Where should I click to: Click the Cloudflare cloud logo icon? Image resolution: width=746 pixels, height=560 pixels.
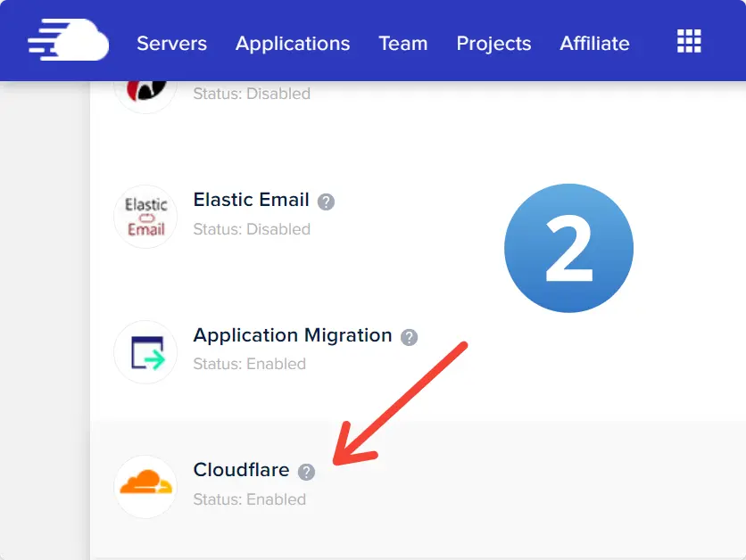(x=145, y=487)
